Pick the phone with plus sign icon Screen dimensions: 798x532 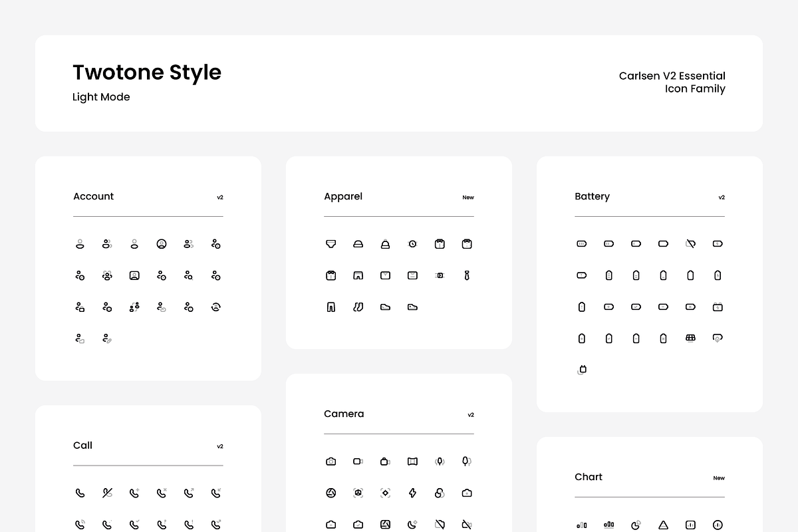click(134, 493)
